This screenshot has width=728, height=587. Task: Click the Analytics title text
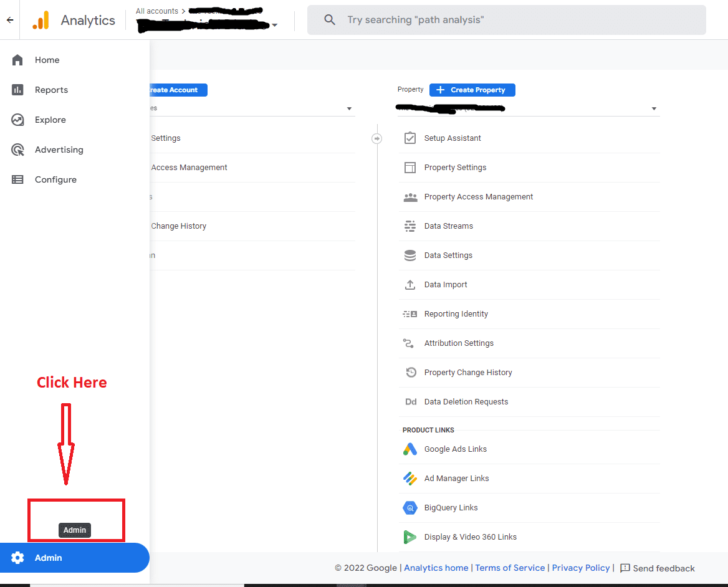click(x=88, y=21)
